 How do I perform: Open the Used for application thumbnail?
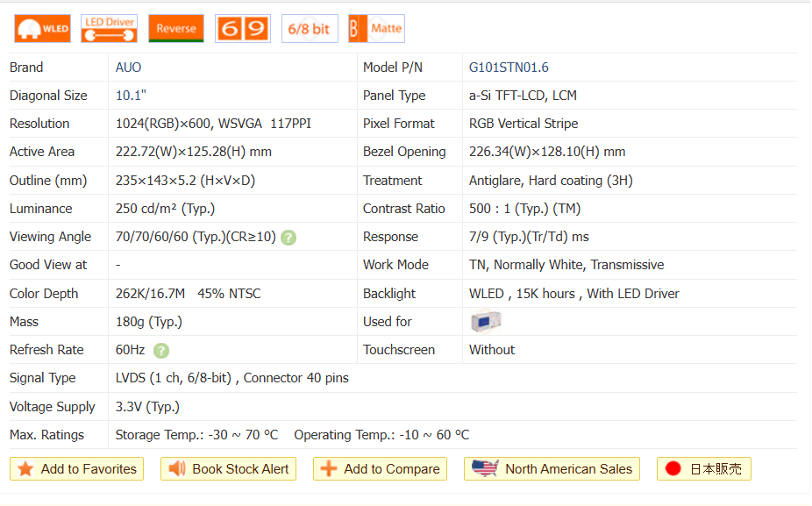[x=485, y=322]
